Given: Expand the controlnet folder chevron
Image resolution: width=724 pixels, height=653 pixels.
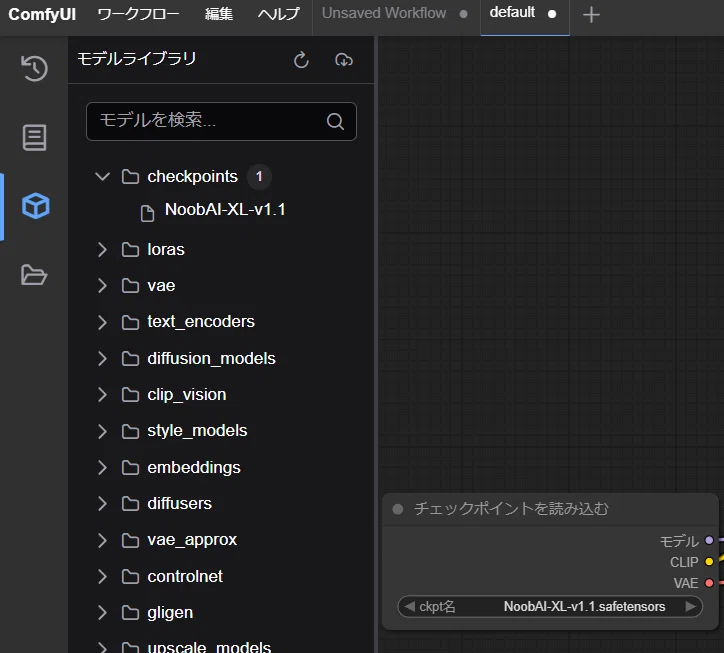Looking at the screenshot, I should (x=103, y=576).
